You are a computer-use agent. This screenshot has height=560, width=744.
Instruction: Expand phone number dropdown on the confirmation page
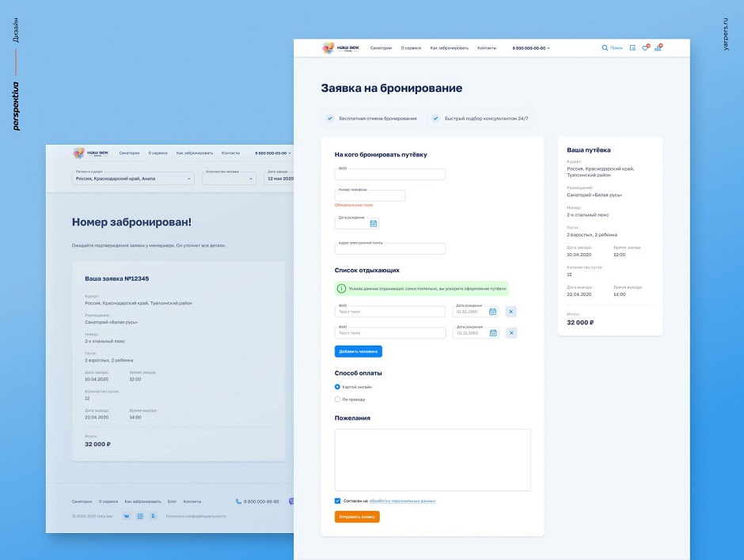(x=290, y=153)
